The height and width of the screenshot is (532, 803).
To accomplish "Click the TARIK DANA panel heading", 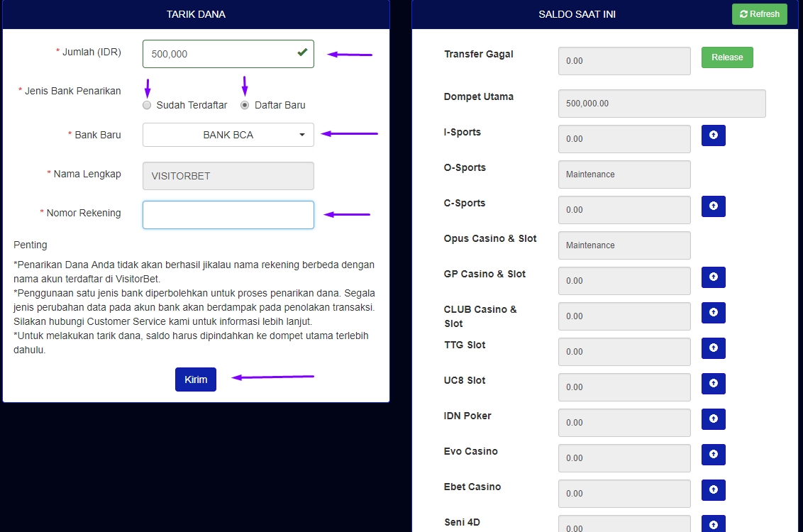I will 196,14.
